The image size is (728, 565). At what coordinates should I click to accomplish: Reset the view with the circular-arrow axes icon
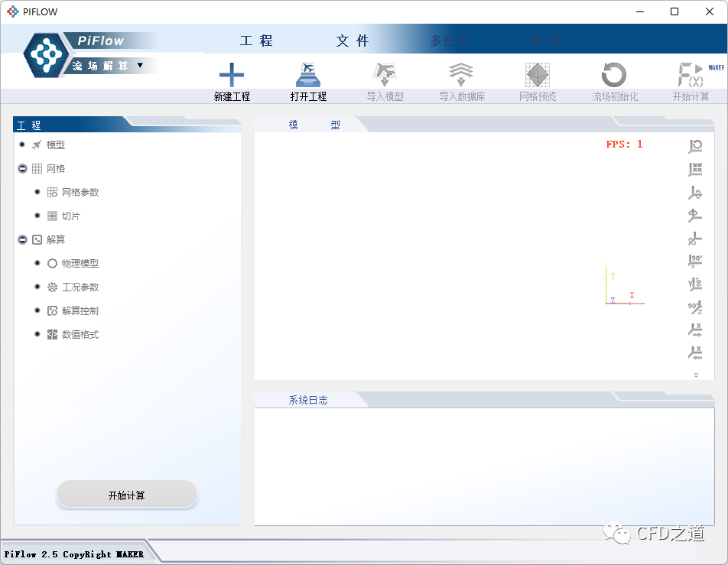695,146
